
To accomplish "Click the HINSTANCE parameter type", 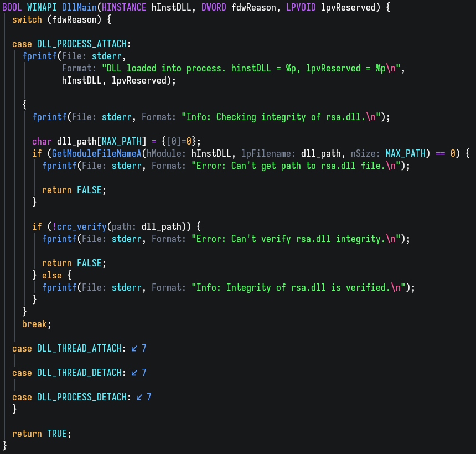I will point(124,7).
